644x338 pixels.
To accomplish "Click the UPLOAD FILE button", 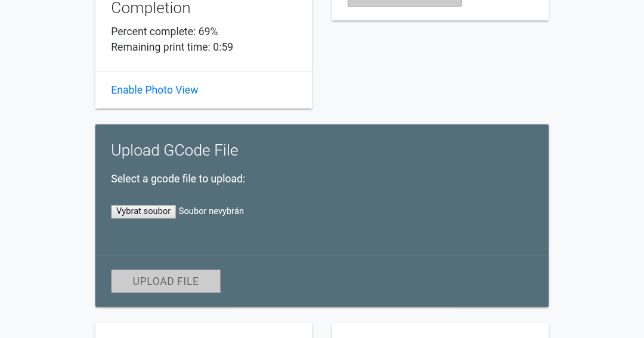I will pos(166,281).
